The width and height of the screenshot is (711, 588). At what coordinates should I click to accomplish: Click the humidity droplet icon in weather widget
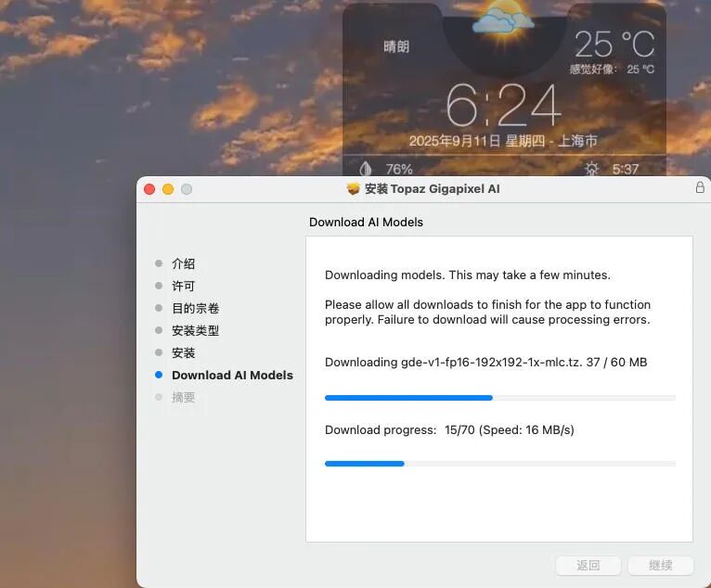(366, 169)
